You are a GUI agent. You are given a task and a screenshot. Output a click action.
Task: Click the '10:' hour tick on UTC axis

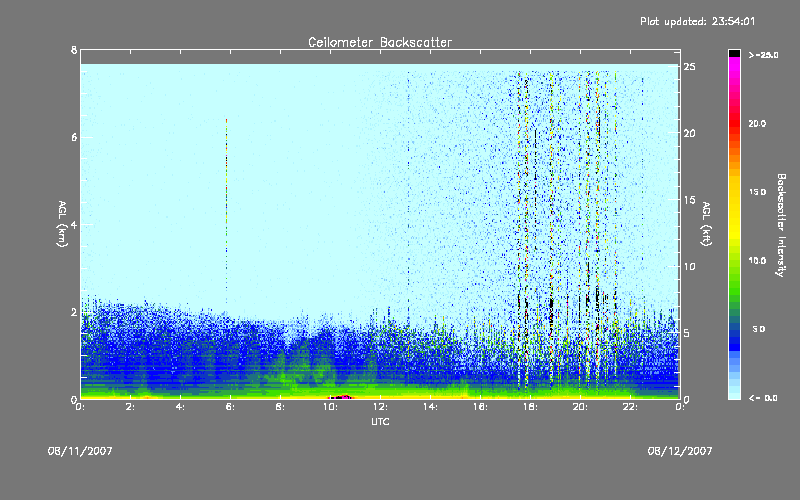pos(331,407)
